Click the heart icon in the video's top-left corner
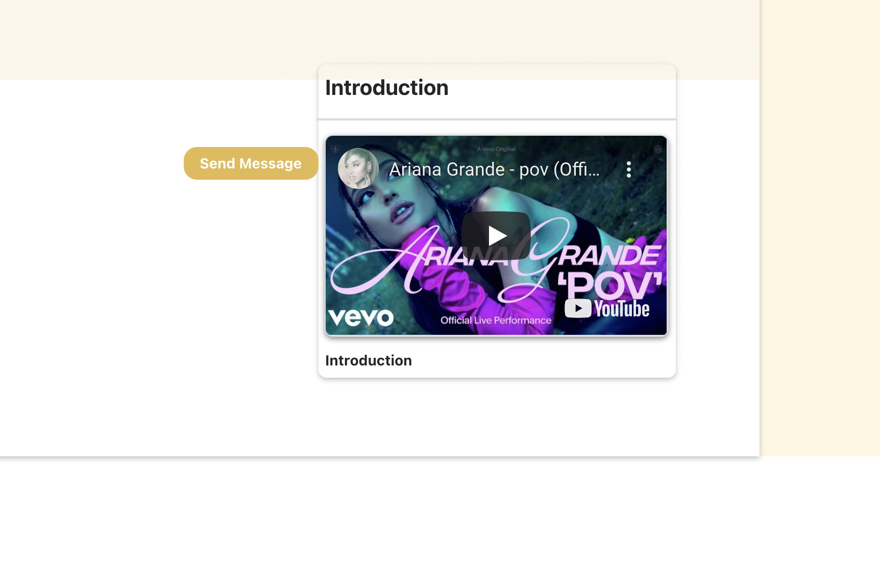Viewport: 880px width, 588px height. point(335,149)
